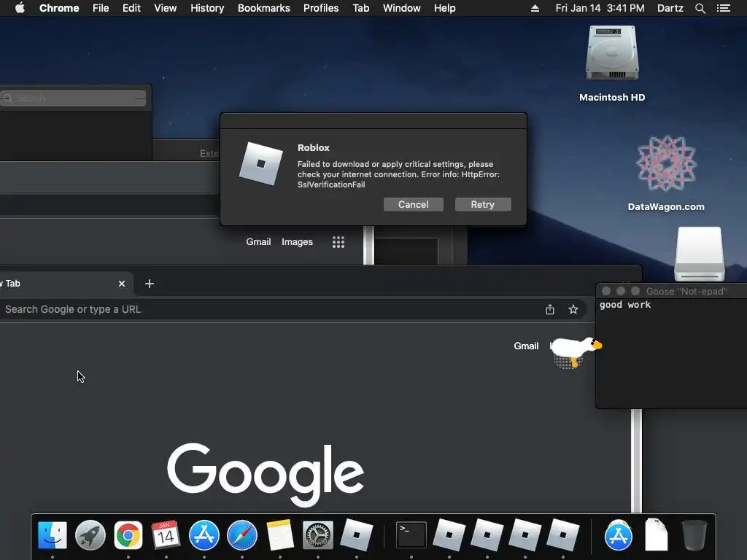Click Roblox icon next to System Preferences
Viewport: 747px width, 560px height.
356,535
